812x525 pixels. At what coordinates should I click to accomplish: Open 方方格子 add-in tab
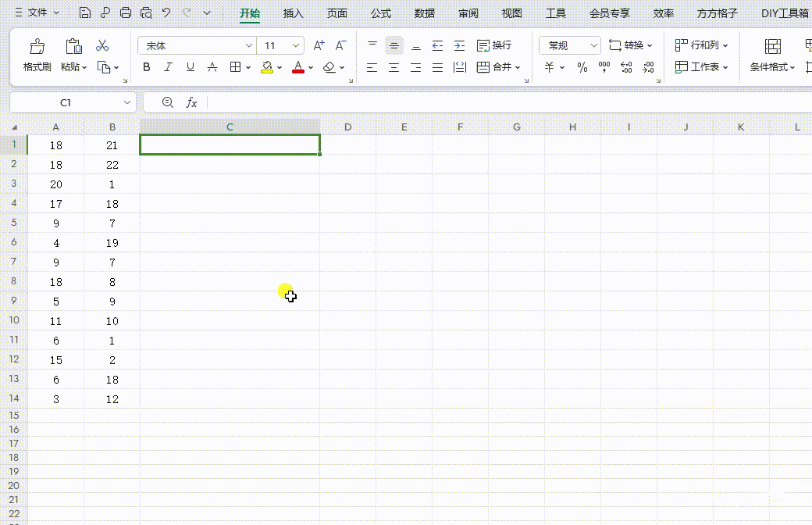(x=718, y=13)
